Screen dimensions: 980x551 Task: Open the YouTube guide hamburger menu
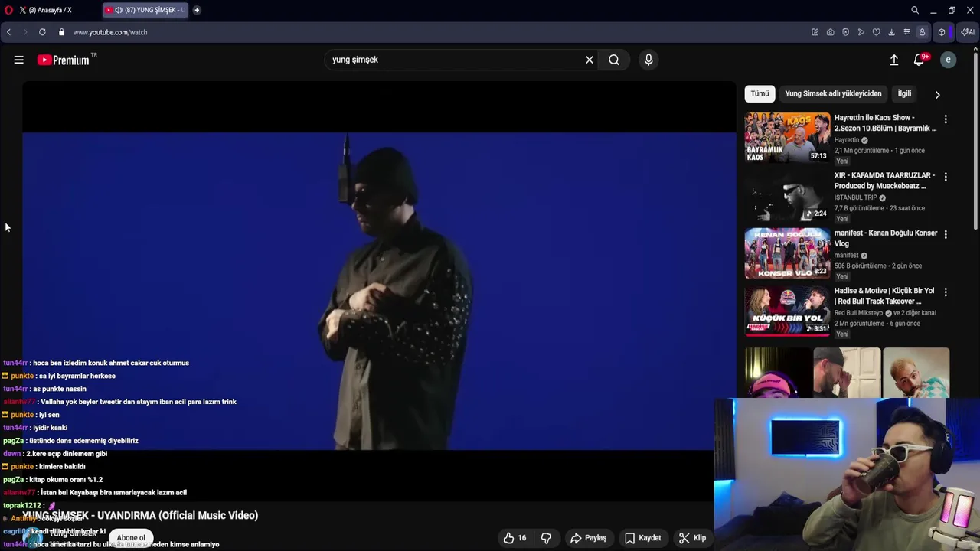coord(18,60)
